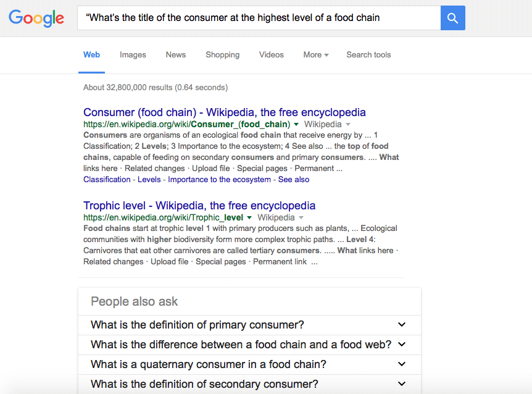Image resolution: width=532 pixels, height=394 pixels.
Task: Click the Google logo
Action: [x=36, y=18]
